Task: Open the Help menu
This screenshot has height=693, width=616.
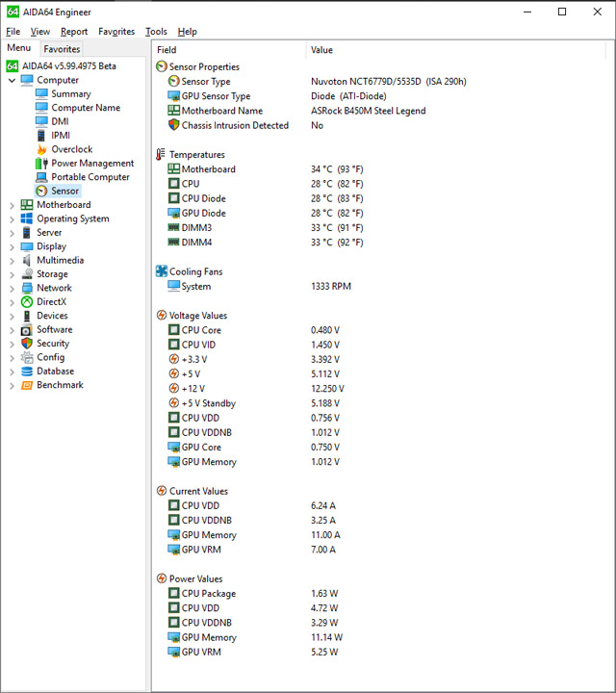Action: pyautogui.click(x=188, y=32)
